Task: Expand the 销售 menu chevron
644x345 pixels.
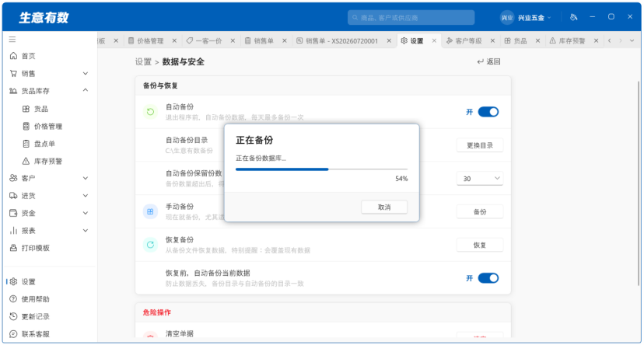Action: 86,74
